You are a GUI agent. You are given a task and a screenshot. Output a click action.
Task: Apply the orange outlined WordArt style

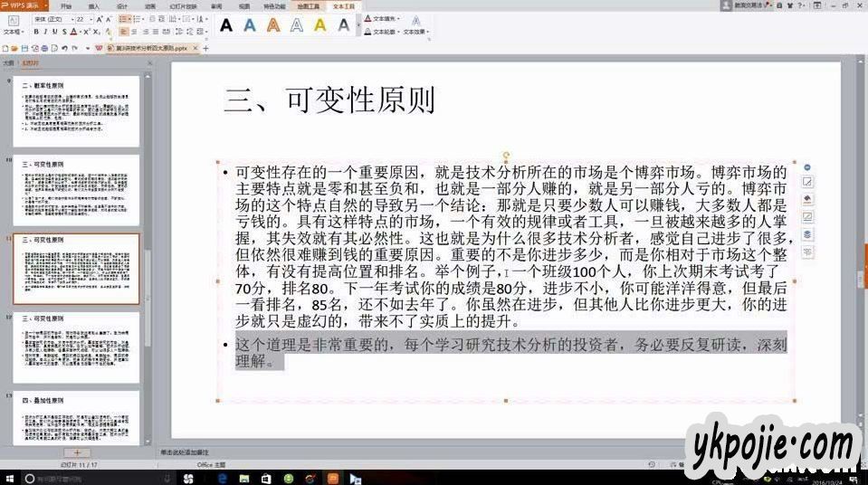coord(273,25)
